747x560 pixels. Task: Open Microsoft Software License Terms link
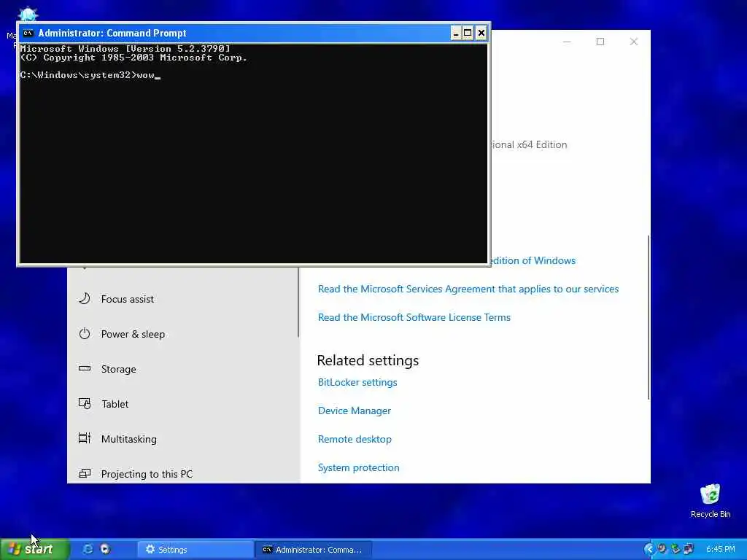(414, 318)
